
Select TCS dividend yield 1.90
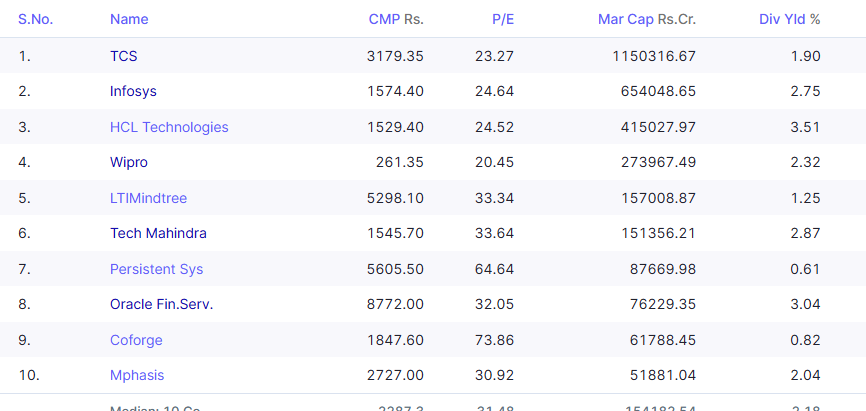pos(805,56)
